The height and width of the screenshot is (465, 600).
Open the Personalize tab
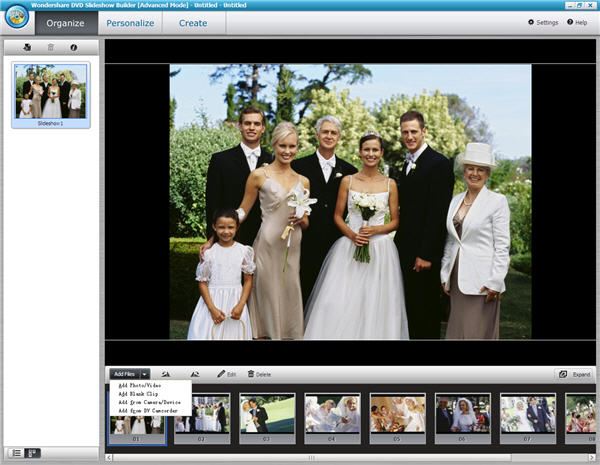click(x=130, y=23)
